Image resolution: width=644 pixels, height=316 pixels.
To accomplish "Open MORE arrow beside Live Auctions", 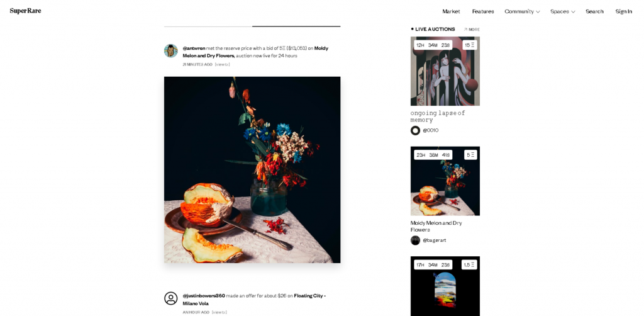I will (x=472, y=30).
